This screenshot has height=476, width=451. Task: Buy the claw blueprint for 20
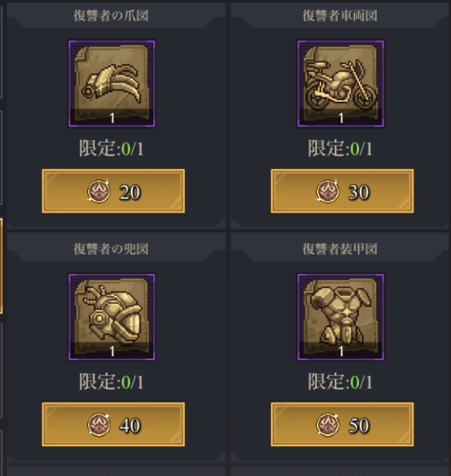coord(113,191)
